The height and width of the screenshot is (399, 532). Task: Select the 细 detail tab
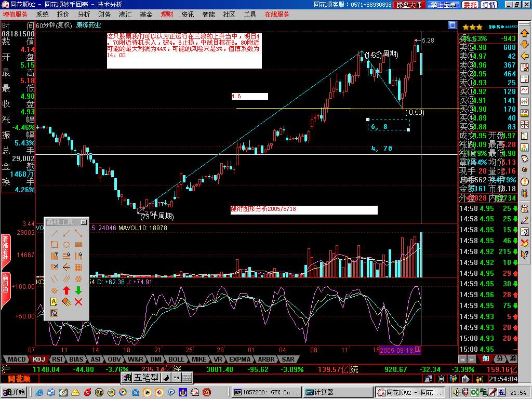486,358
